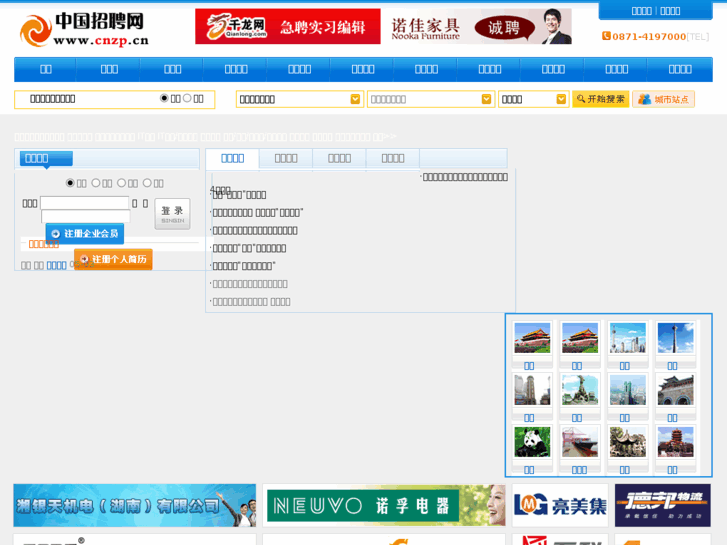
Task: Focus the username field in the login panel
Action: click(84, 203)
